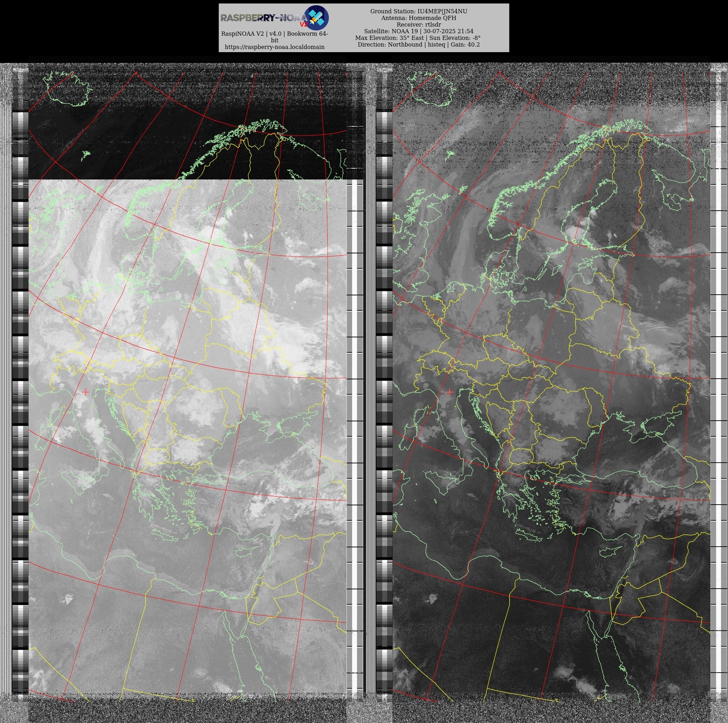Image resolution: width=728 pixels, height=723 pixels.
Task: Click the red ground station cross in right image
Action: (449, 392)
